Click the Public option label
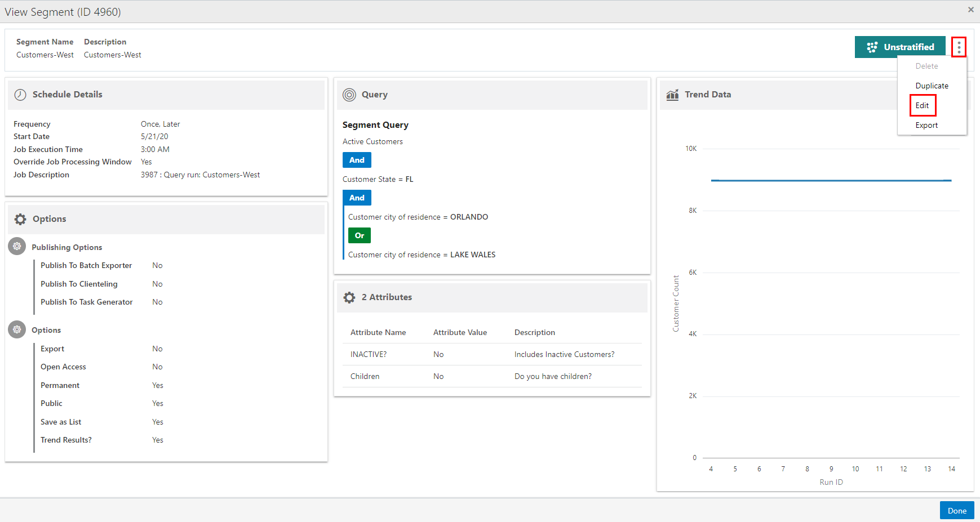 pyautogui.click(x=51, y=403)
